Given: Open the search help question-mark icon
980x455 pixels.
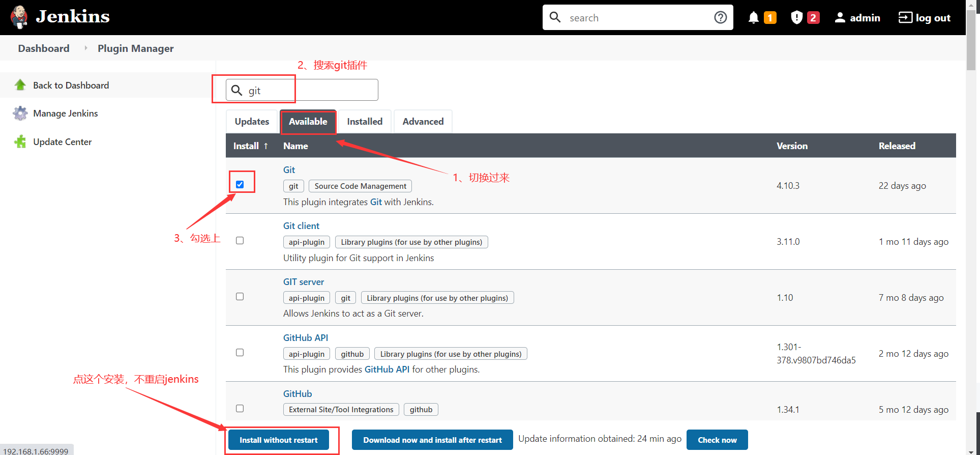Looking at the screenshot, I should (720, 18).
